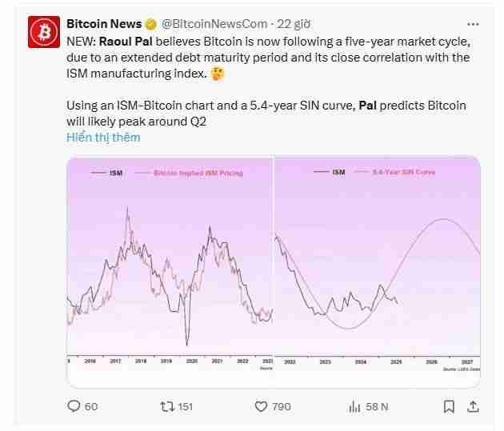Click the @BitcoinNewsCom handle

pos(214,24)
